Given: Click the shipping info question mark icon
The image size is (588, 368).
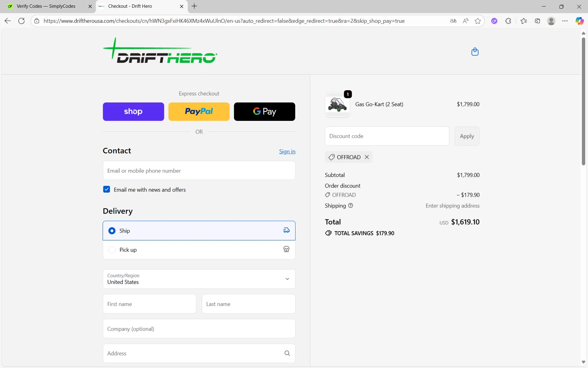Looking at the screenshot, I should (x=350, y=206).
